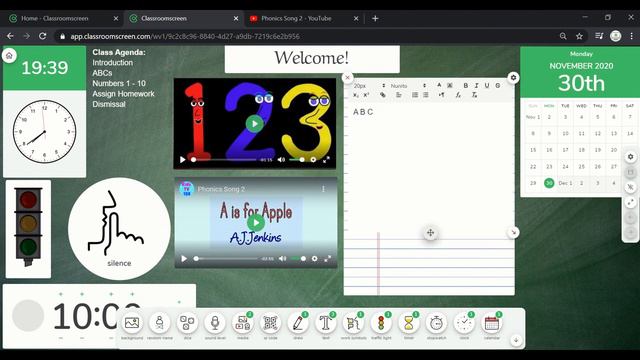
Task: Open the QR code widget tool
Action: pos(270,323)
